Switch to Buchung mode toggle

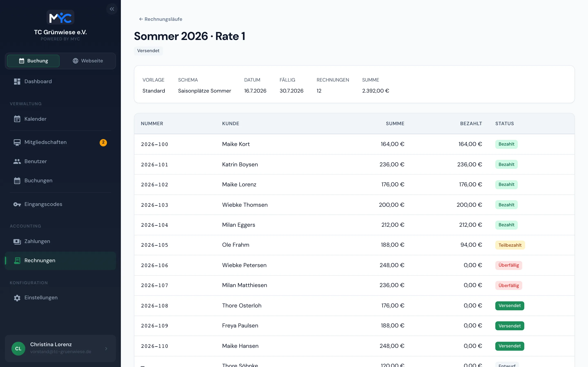[33, 61]
